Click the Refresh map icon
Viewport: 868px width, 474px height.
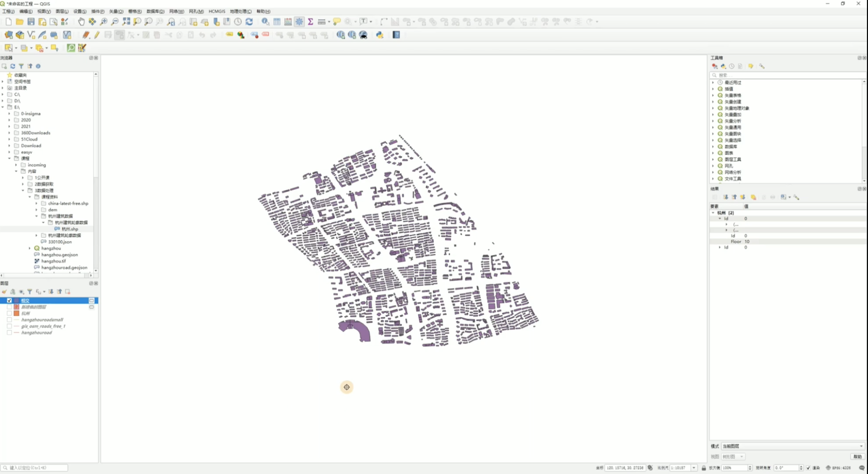(x=249, y=22)
